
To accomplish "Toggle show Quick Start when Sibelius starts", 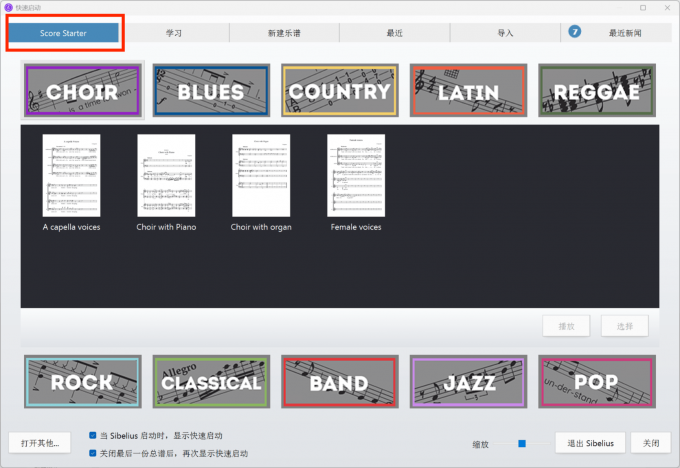I will point(93,436).
